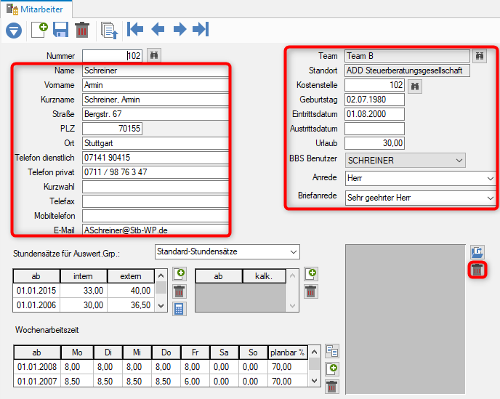500x399 pixels.
Task: Search for Team with the binoculars icon
Action: click(479, 56)
